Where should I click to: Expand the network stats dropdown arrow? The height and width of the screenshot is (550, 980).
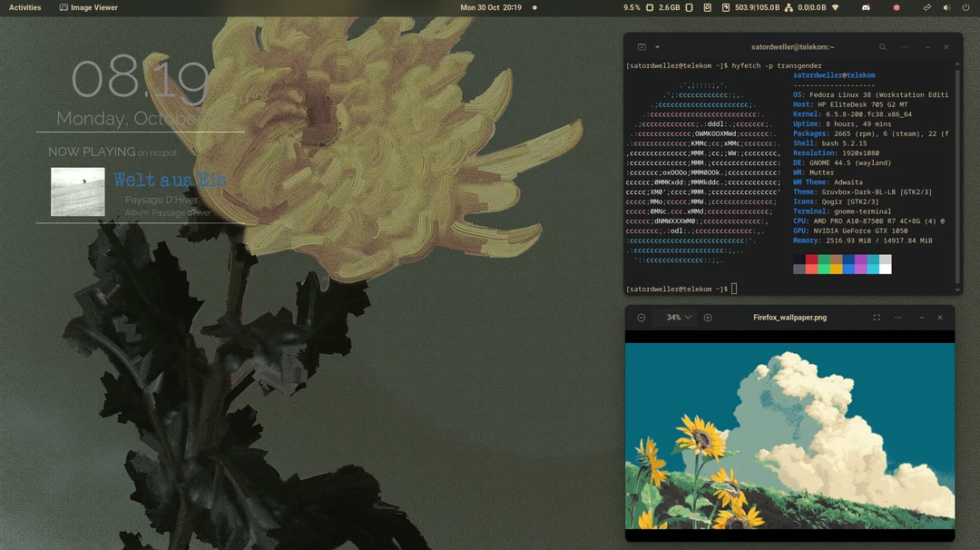(837, 7)
